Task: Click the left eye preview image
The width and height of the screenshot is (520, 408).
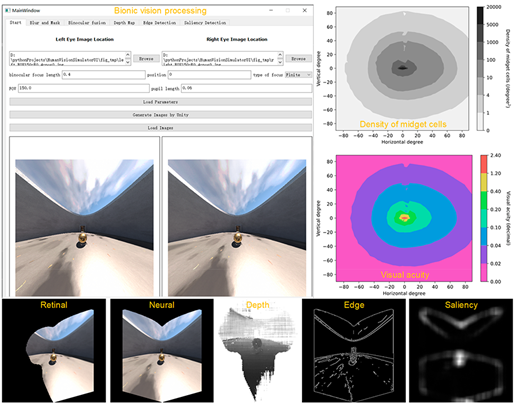Action: 84,228
